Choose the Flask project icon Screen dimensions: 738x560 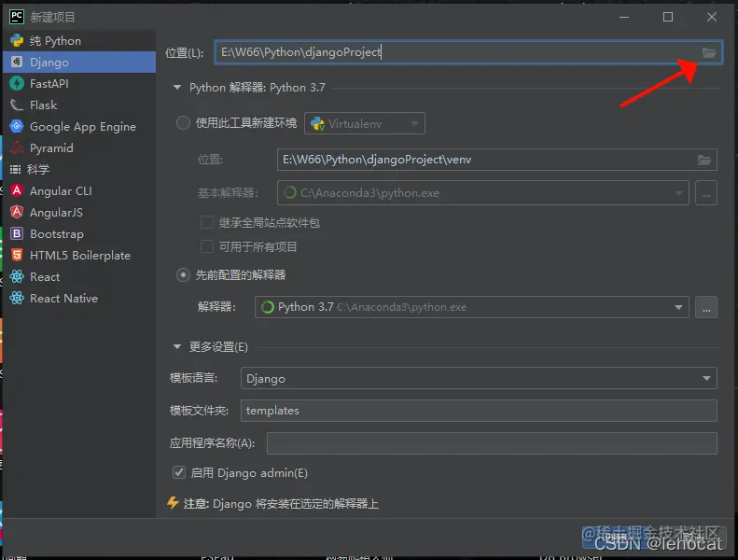(17, 105)
